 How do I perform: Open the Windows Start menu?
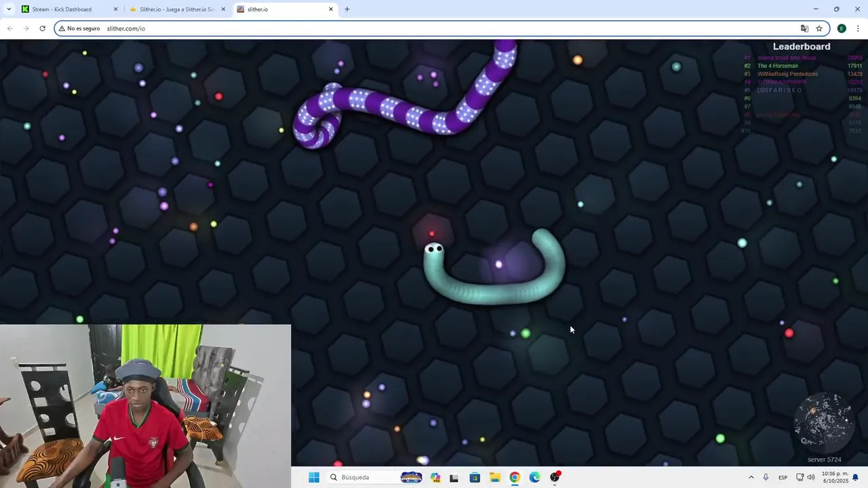[x=314, y=477]
